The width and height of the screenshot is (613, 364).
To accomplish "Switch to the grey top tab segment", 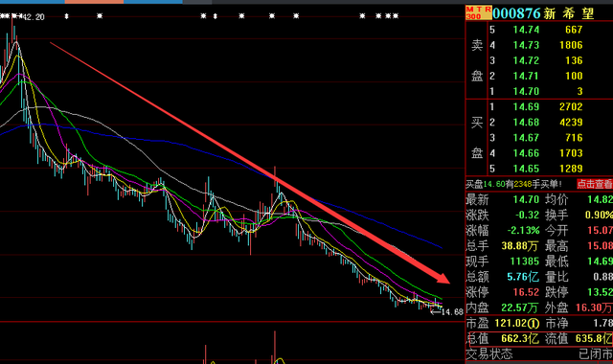I will click(x=197, y=2).
